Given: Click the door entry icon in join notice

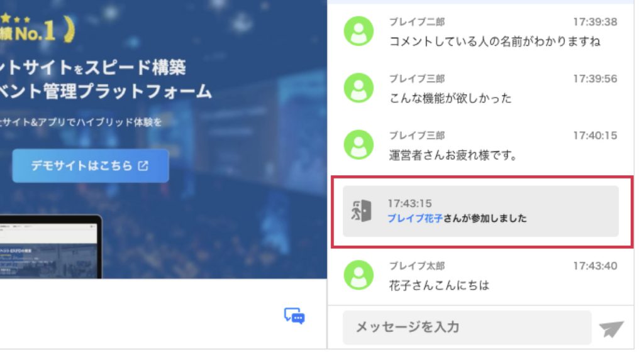Looking at the screenshot, I should 362,211.
